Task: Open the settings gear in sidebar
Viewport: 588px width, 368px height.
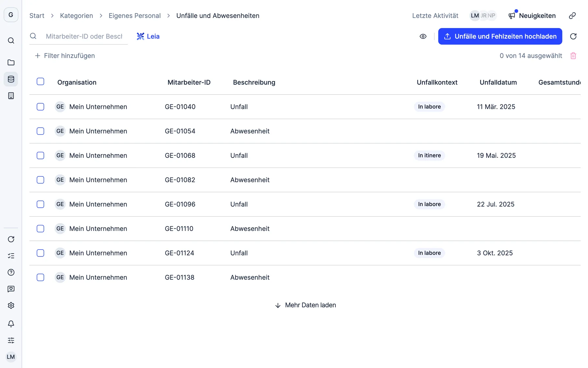Action: (11, 306)
